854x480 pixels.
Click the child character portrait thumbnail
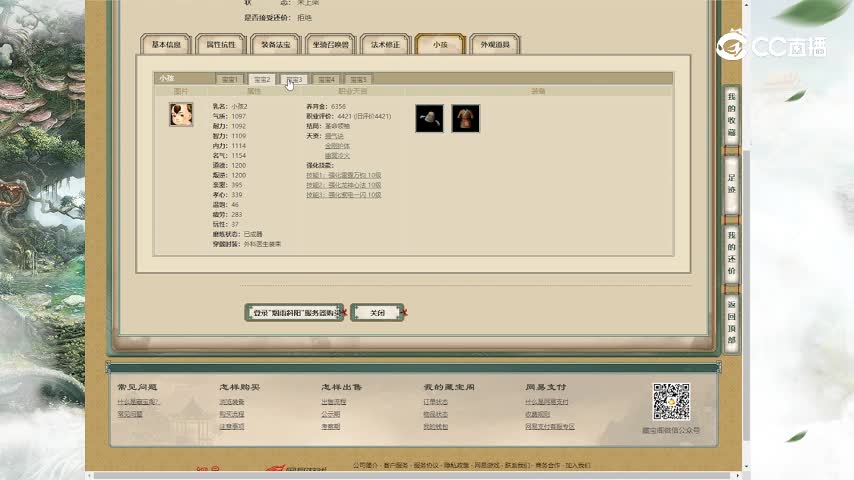pyautogui.click(x=181, y=114)
